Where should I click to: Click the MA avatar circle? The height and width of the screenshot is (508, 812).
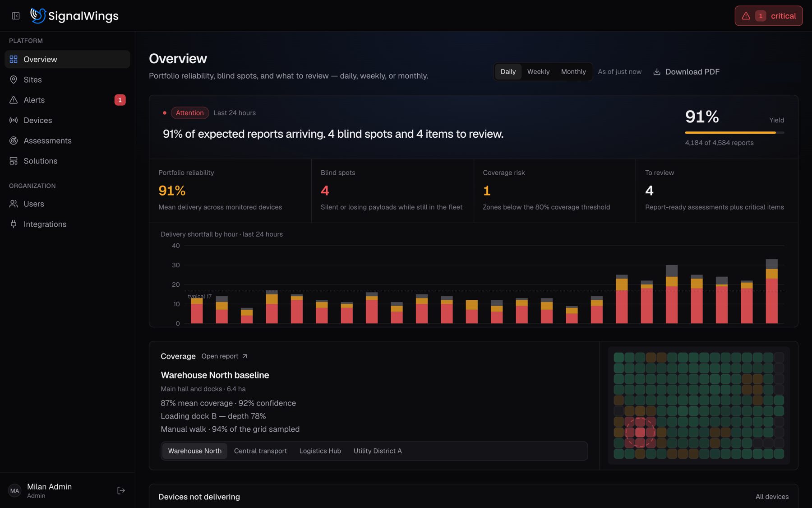pyautogui.click(x=14, y=490)
